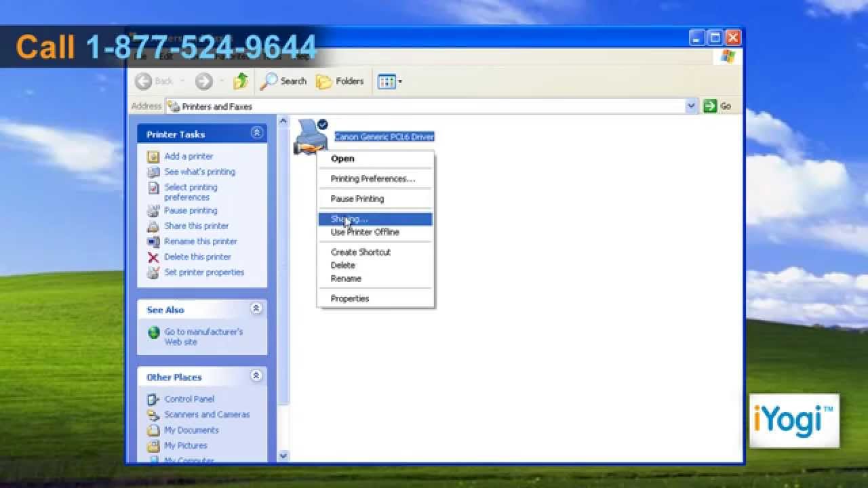This screenshot has width=868, height=488.
Task: Click the Control Panel icon
Action: click(x=153, y=400)
